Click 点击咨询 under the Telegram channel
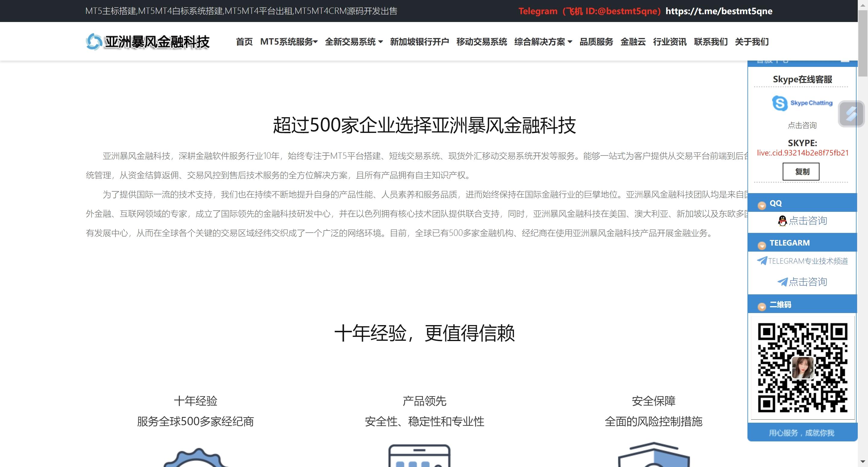Image resolution: width=868 pixels, height=467 pixels. (x=808, y=282)
